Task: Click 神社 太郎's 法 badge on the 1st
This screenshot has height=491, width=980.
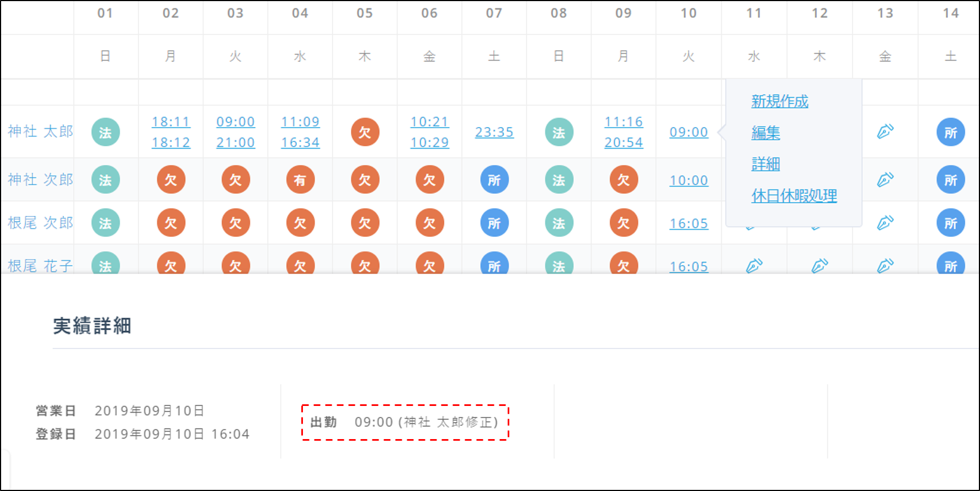Action: (105, 133)
